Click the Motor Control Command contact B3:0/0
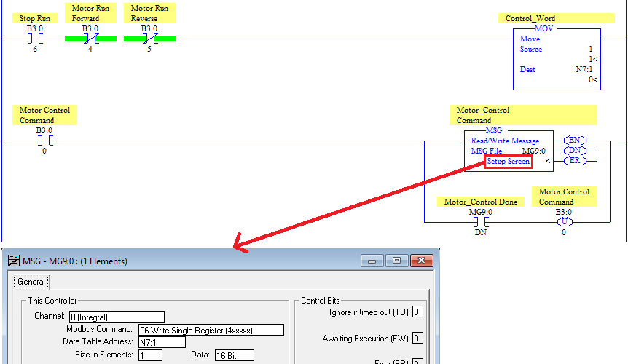The width and height of the screenshot is (628, 364). coord(45,141)
